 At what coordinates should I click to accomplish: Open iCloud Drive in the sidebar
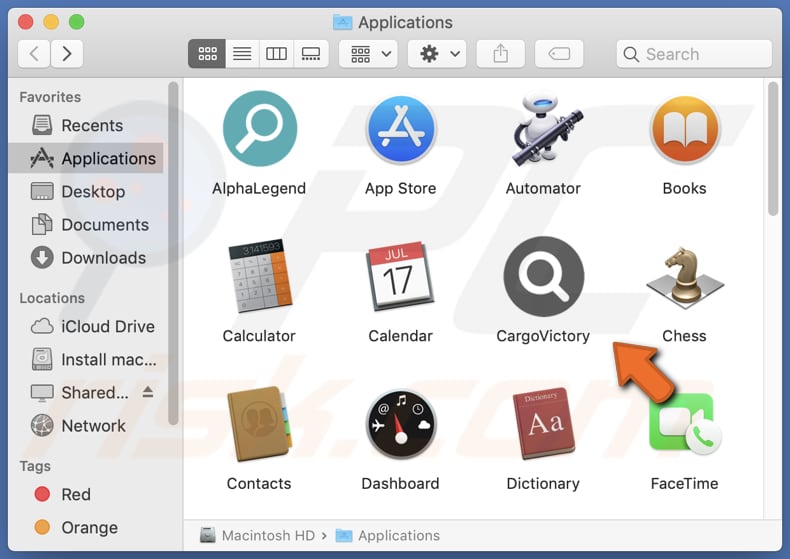pos(86,327)
